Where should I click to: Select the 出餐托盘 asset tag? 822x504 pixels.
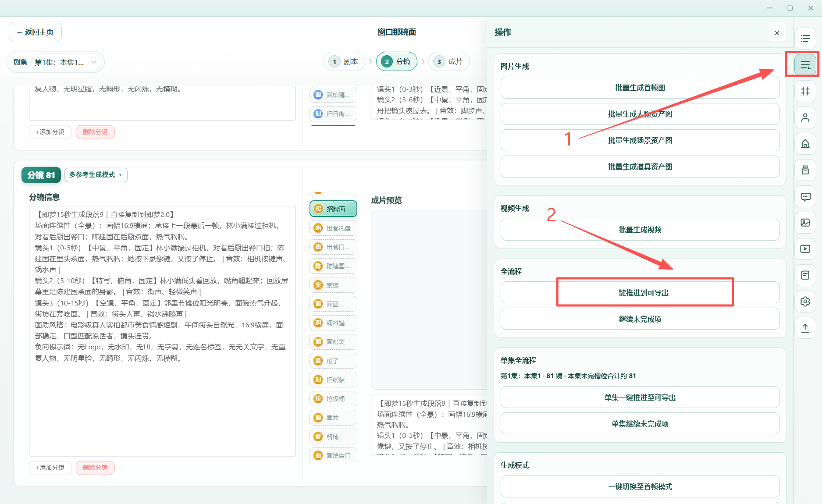click(x=333, y=228)
